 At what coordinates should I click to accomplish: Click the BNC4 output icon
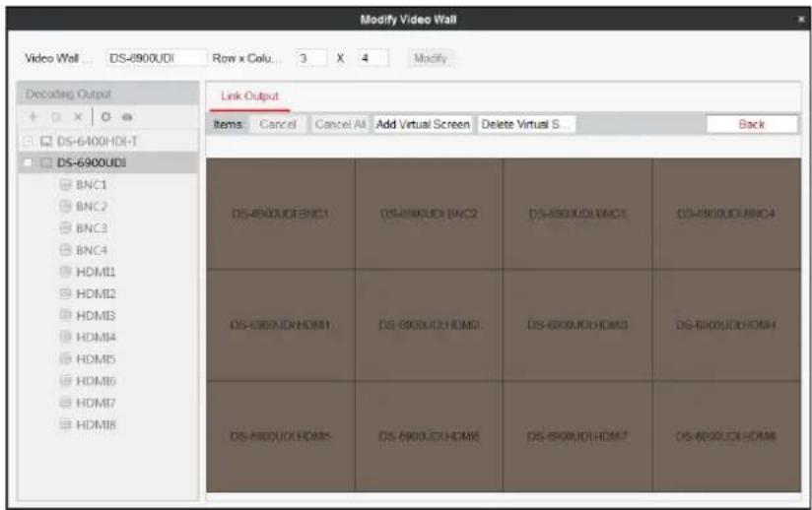65,250
